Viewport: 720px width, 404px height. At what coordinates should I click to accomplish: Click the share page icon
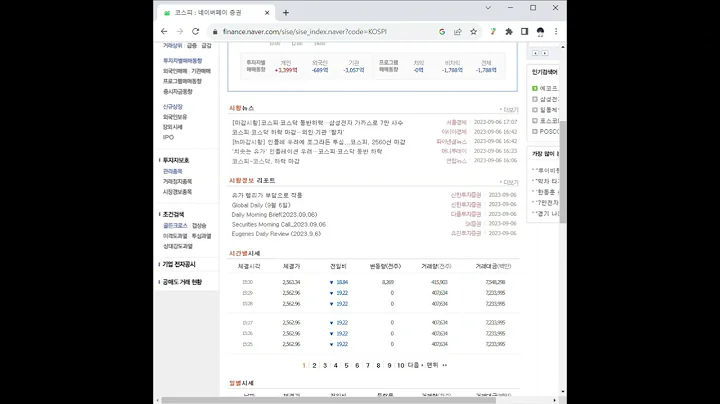tap(458, 32)
